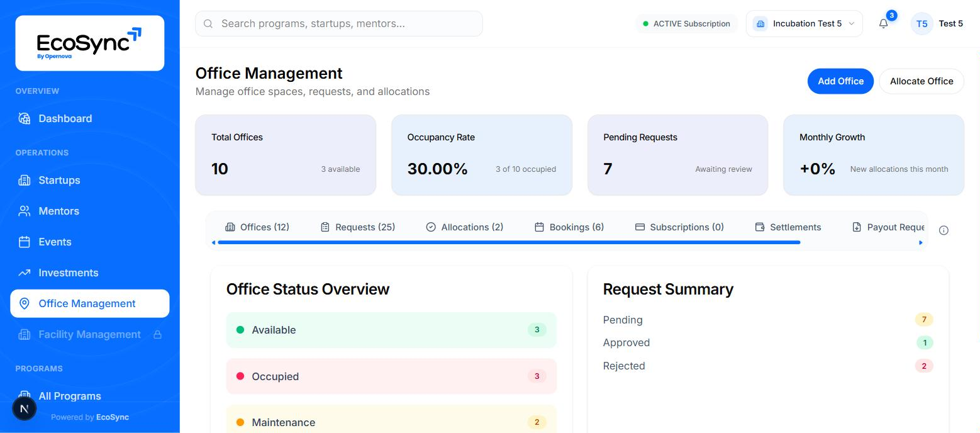
Task: Open the Offices (12) tab
Action: point(257,227)
